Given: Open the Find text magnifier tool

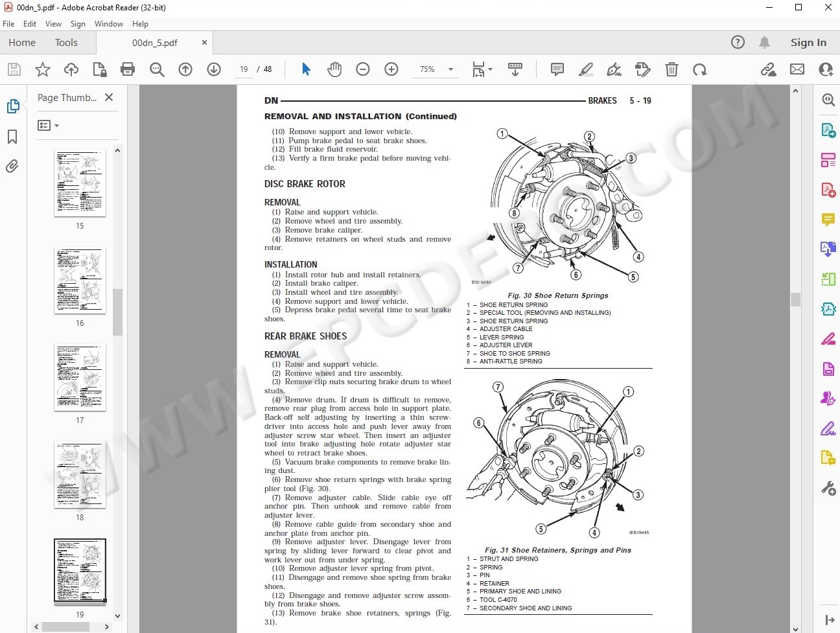Looking at the screenshot, I should (157, 69).
